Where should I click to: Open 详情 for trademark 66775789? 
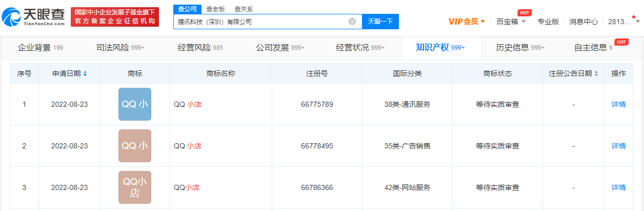618,104
